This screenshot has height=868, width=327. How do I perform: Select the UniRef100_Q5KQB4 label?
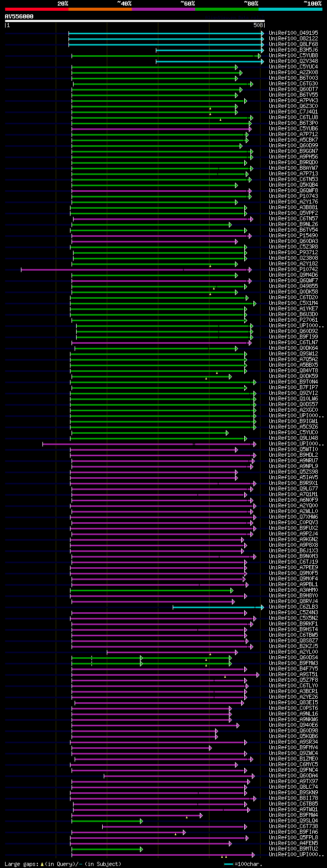293,185
